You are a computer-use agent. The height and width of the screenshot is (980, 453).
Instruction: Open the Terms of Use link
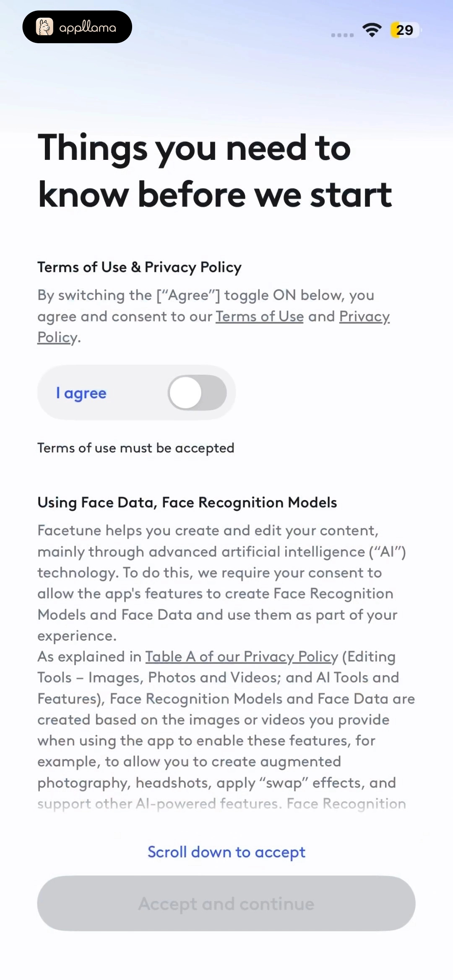tap(260, 316)
